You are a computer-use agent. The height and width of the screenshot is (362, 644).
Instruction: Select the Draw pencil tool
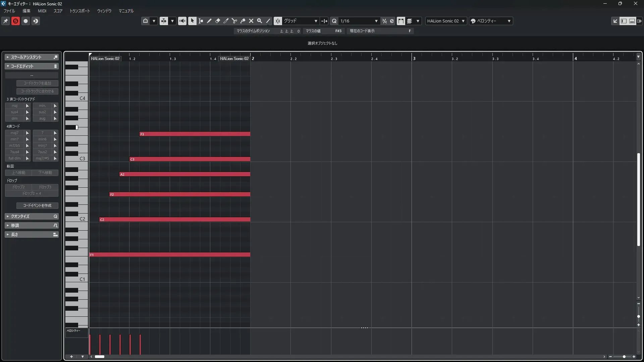click(209, 21)
